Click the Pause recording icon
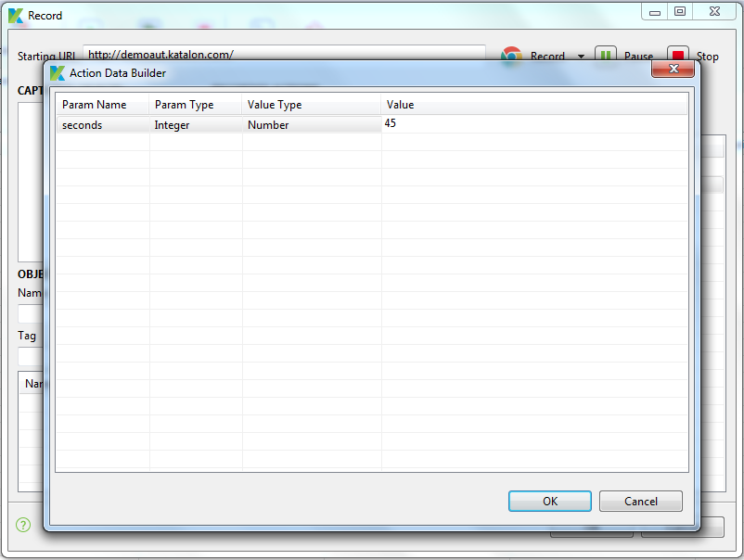744x560 pixels. 606,54
